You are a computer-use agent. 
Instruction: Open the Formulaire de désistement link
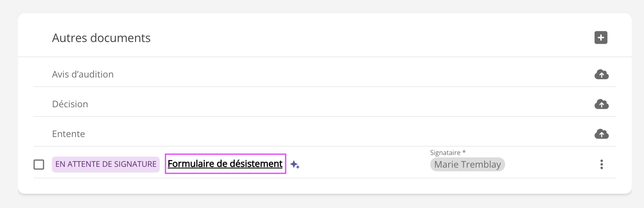225,164
